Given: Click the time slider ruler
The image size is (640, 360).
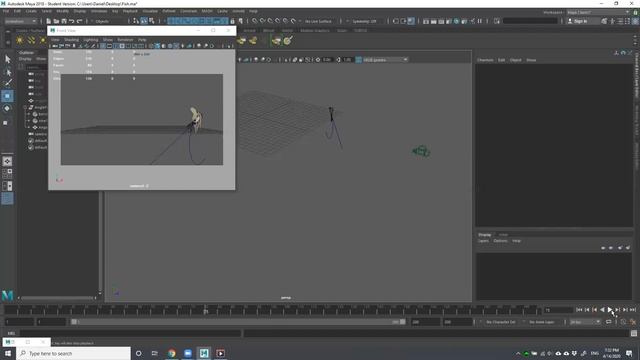Looking at the screenshot, I should click(273, 310).
